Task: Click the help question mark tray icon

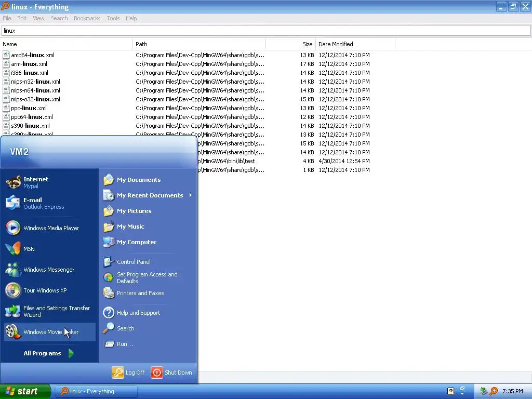Action: (450, 391)
